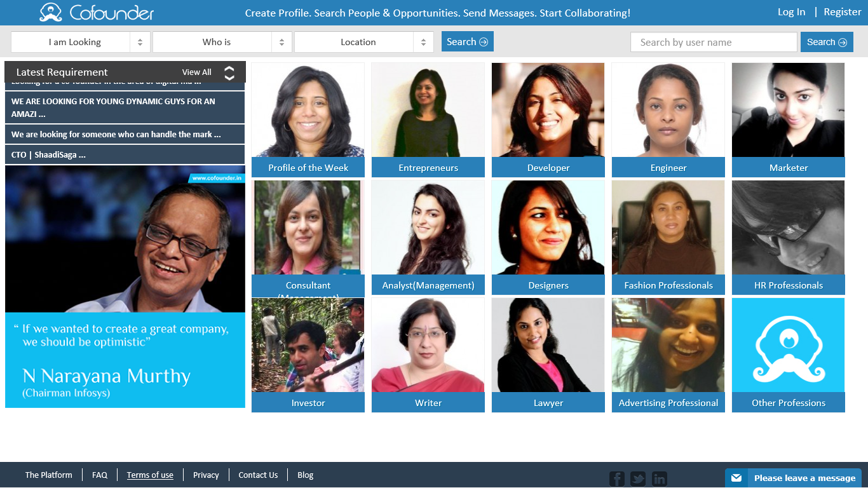868x488 pixels.
Task: Open the Twitter icon in footer
Action: click(638, 478)
